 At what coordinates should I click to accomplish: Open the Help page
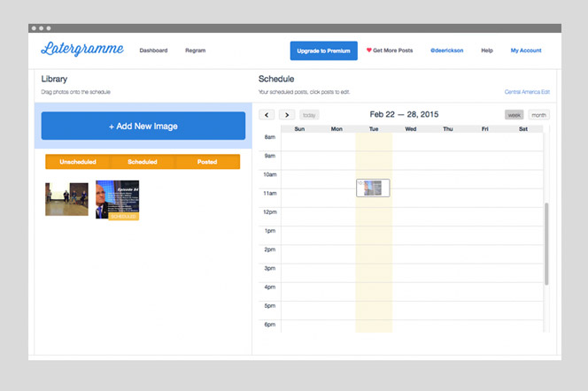coord(486,50)
